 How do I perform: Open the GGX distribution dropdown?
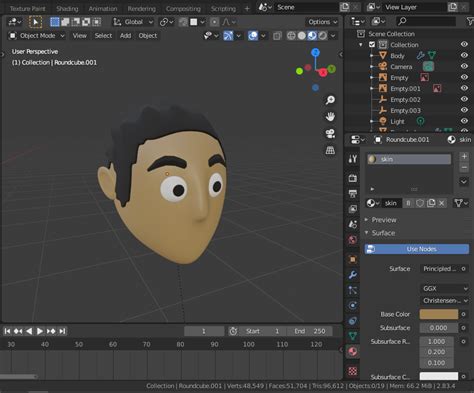pos(445,288)
